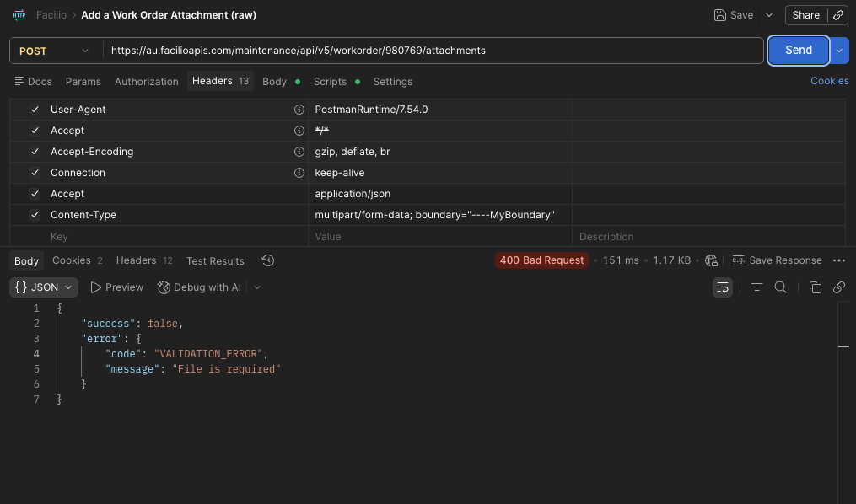856x504 pixels.
Task: Switch to Test Results tab
Action: [215, 260]
